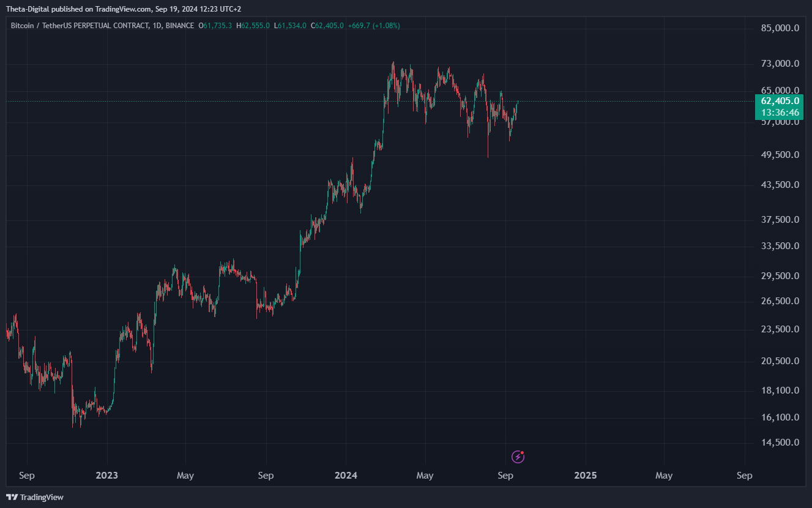Click the 2025 label on time axis
Image resolution: width=812 pixels, height=508 pixels.
pos(585,476)
